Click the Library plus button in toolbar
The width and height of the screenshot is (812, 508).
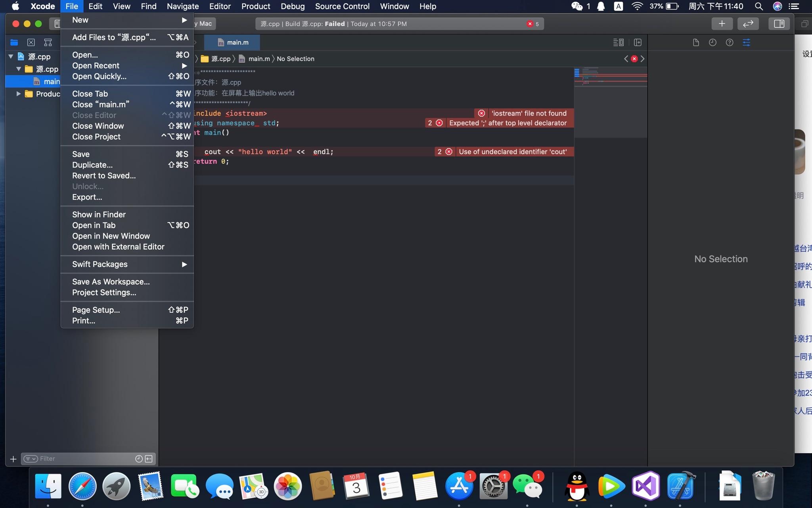click(722, 24)
